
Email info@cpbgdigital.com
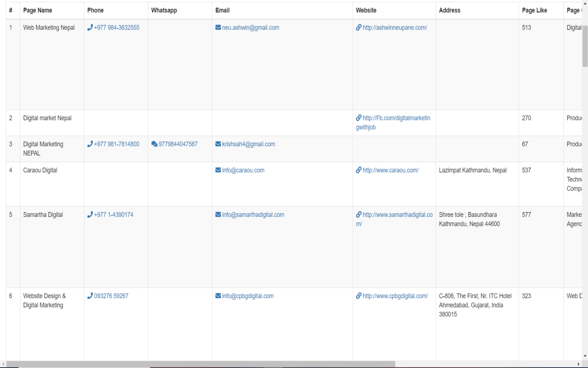tap(248, 296)
